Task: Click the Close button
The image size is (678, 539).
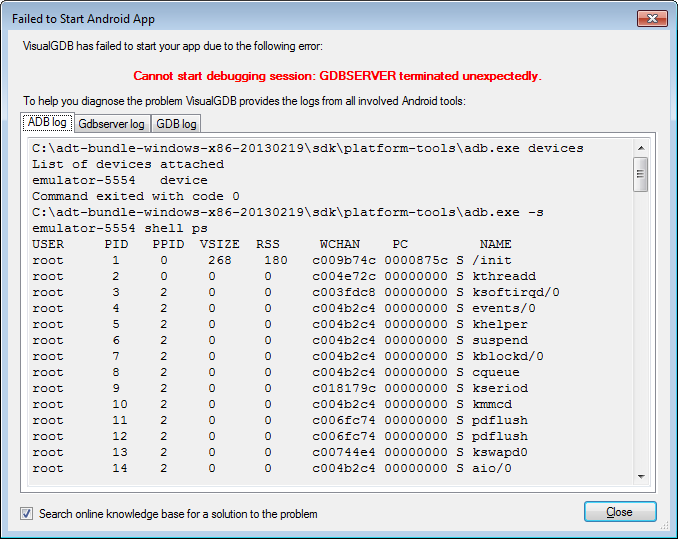Action: point(620,512)
